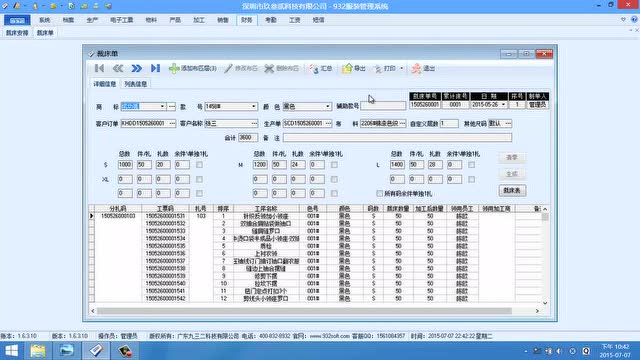Viewport: 640px width, 360px height.
Task: Click the 辅助款号 input field
Action: (x=383, y=106)
